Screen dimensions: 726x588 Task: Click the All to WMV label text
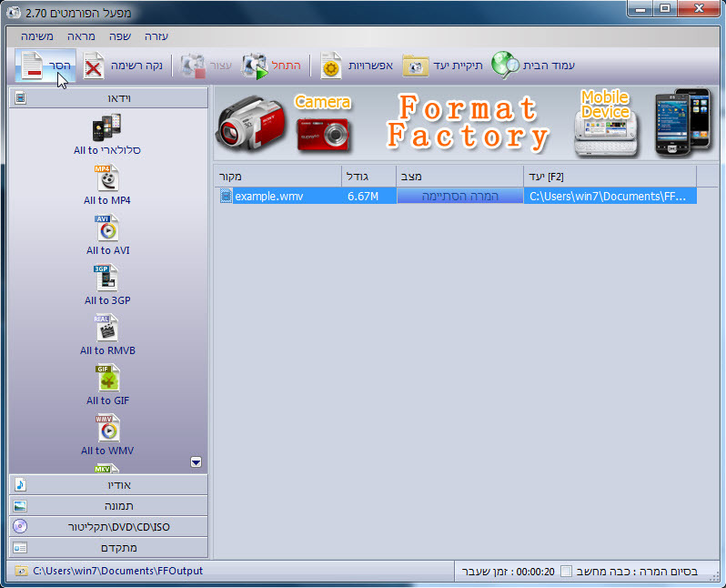[107, 451]
